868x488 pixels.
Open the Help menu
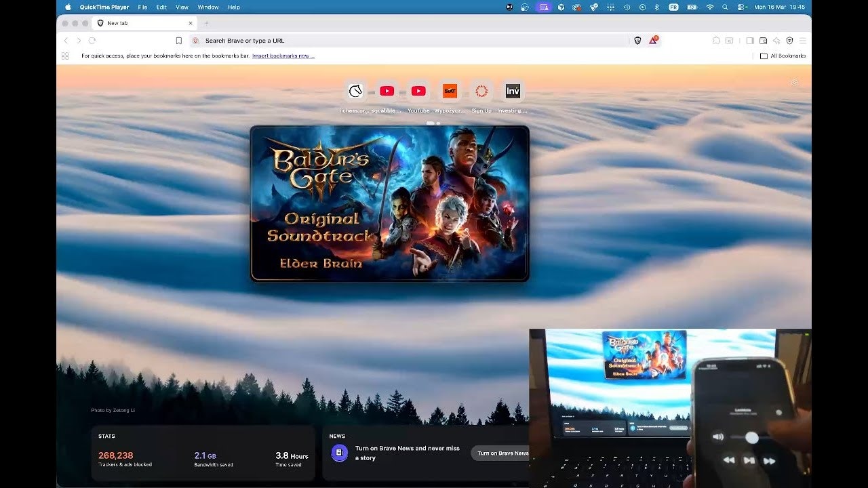[234, 7]
